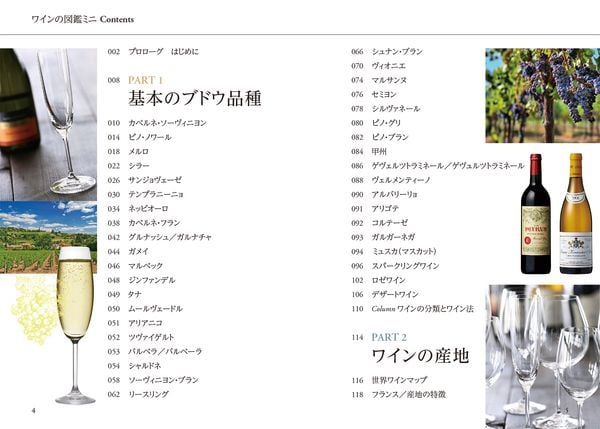Select the 'カベルネ・フラン' entry at 038

tap(144, 223)
